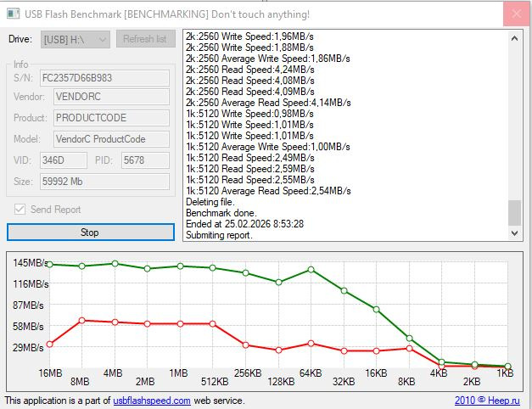Click the USB Flash Benchmark app icon
The image size is (532, 409).
[x=13, y=14]
